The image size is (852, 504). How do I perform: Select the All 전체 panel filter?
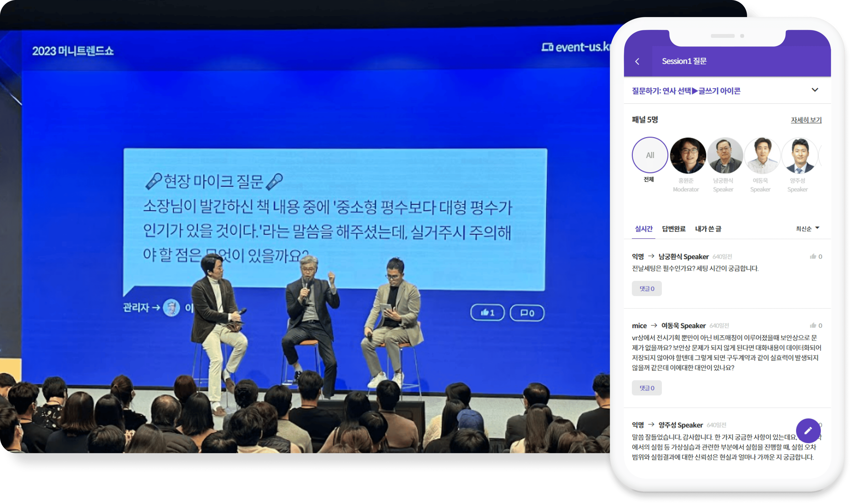[x=650, y=155]
